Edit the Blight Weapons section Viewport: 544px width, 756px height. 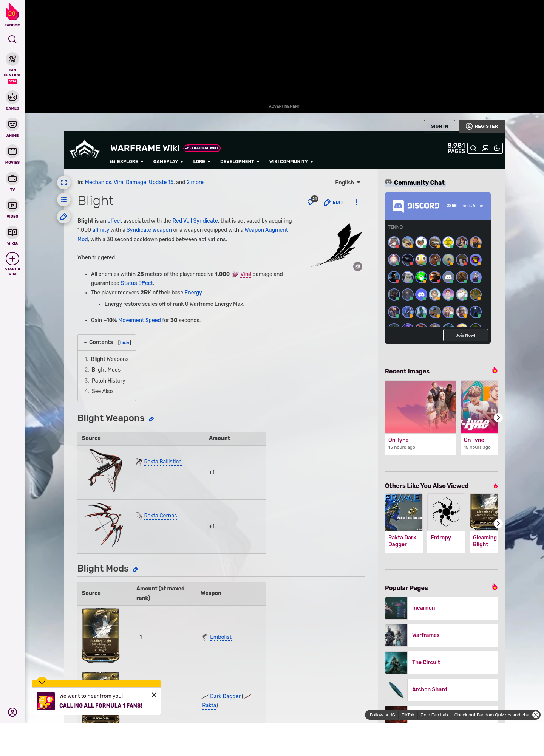(x=151, y=419)
